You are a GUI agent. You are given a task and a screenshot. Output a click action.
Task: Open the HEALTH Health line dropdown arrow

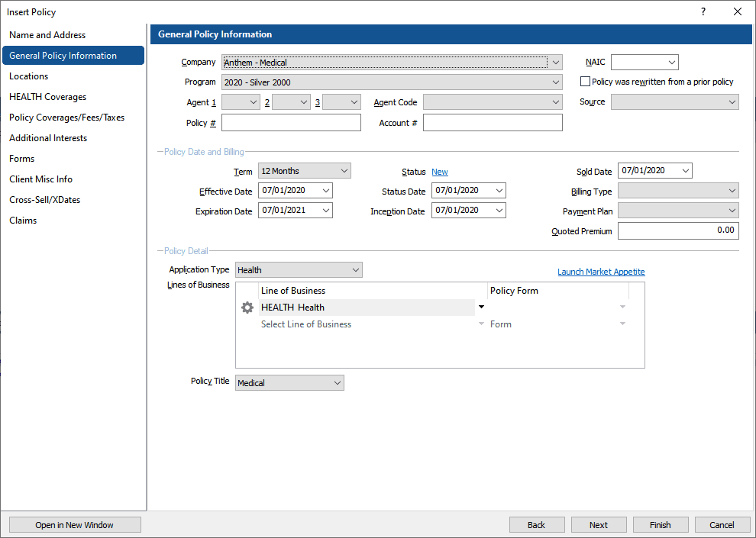(481, 308)
